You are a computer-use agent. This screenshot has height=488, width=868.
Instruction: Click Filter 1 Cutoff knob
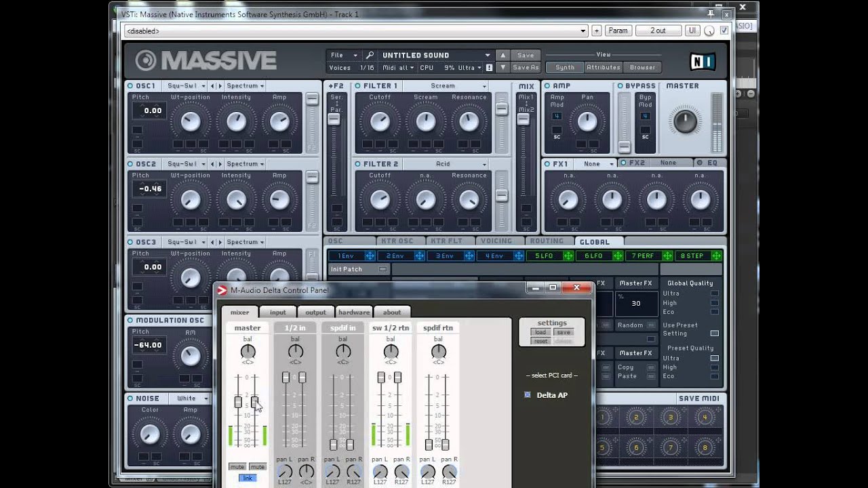(x=380, y=121)
